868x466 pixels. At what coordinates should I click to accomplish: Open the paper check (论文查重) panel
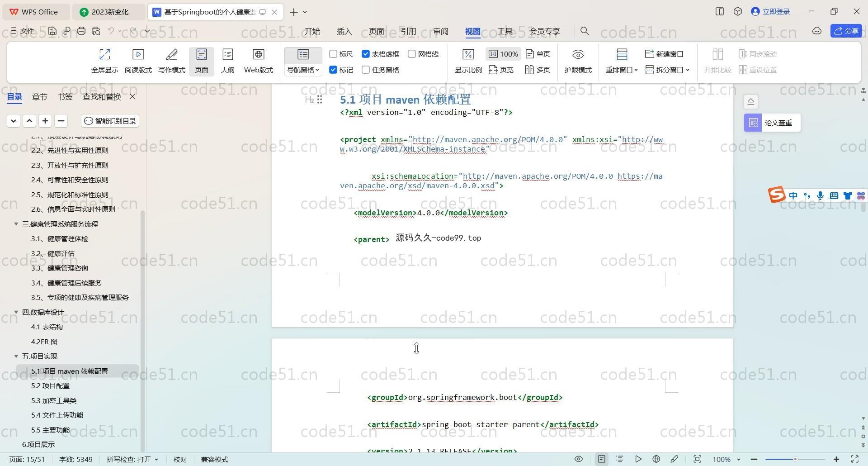(x=772, y=123)
